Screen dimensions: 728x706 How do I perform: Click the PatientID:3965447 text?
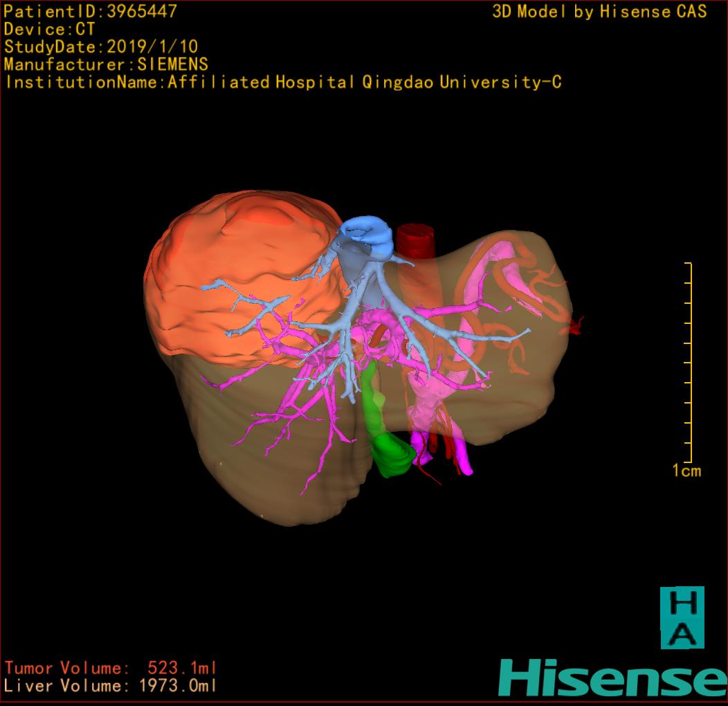[x=91, y=11]
